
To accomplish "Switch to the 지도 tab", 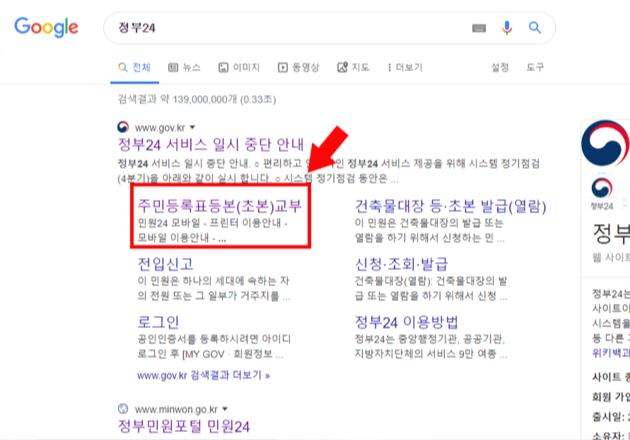I will (353, 68).
